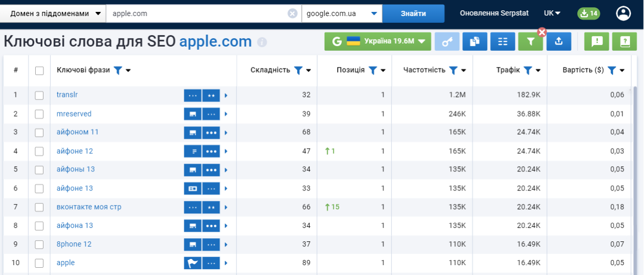Open the Оновлення Serpstat link
This screenshot has width=644, height=275.
494,13
